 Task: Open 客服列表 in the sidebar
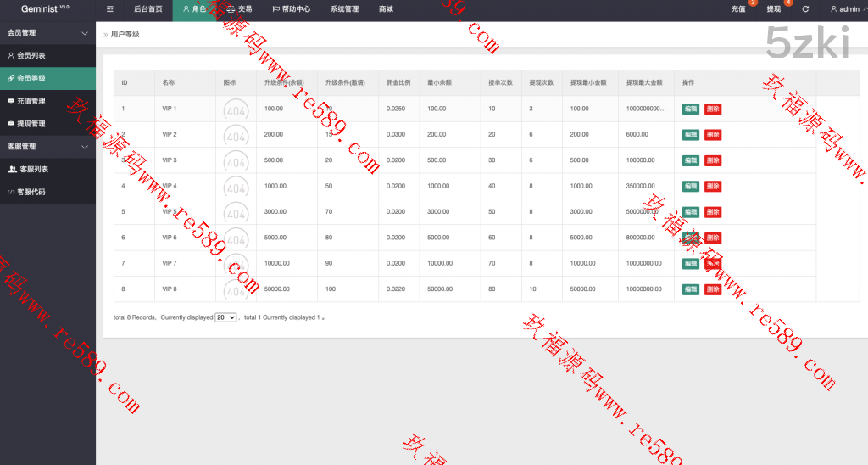tap(33, 170)
